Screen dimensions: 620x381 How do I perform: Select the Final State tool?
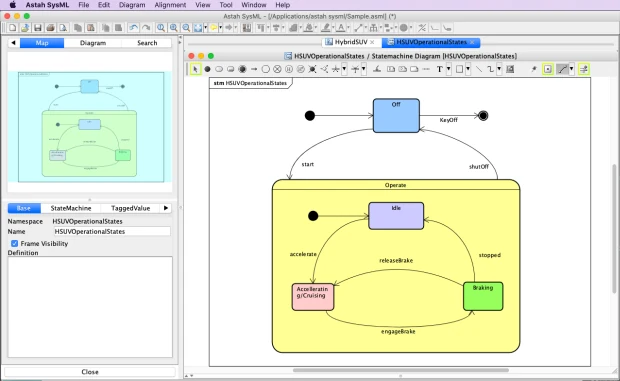[x=242, y=69]
